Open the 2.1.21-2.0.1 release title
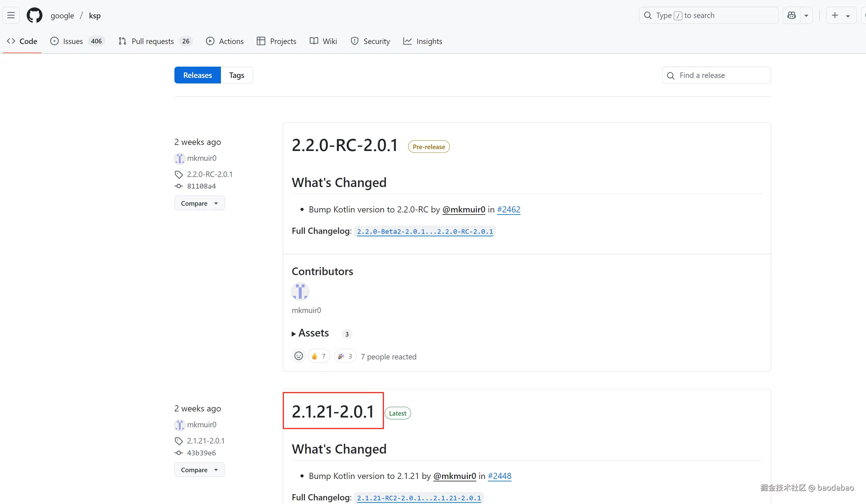 click(x=333, y=411)
